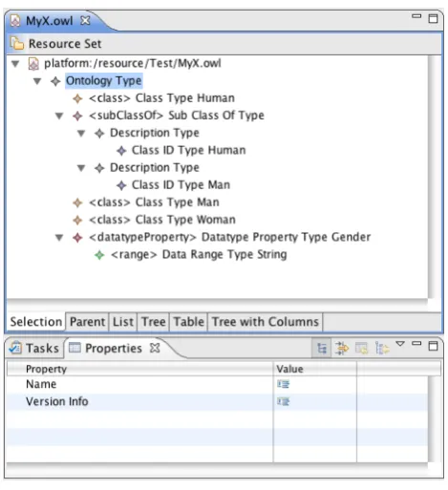Click the Resource Set folder icon

point(16,43)
